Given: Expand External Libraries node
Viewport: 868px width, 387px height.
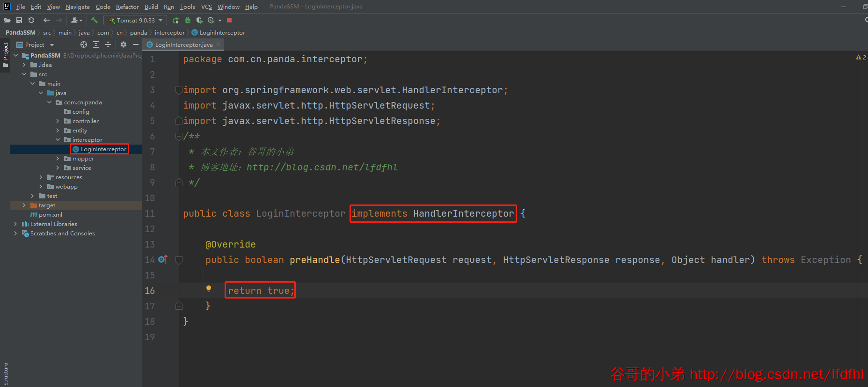Looking at the screenshot, I should click(16, 224).
